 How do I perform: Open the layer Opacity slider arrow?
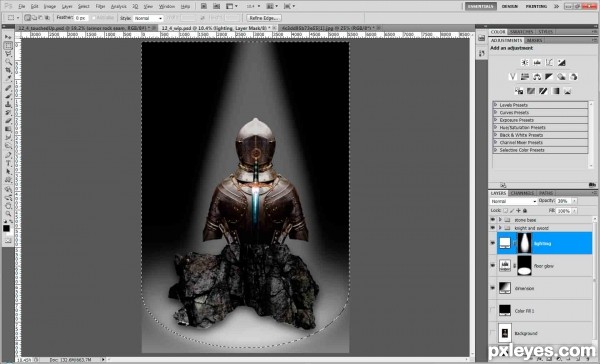pos(574,201)
